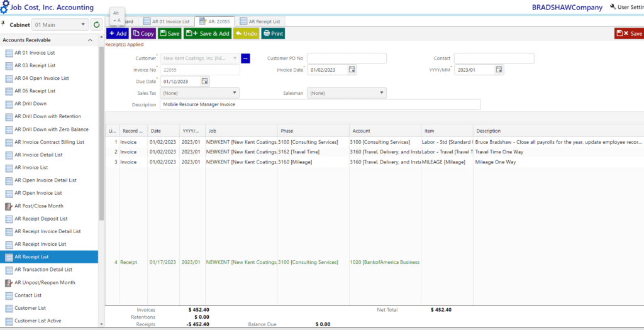
Task: Click the Undo button
Action: 246,34
